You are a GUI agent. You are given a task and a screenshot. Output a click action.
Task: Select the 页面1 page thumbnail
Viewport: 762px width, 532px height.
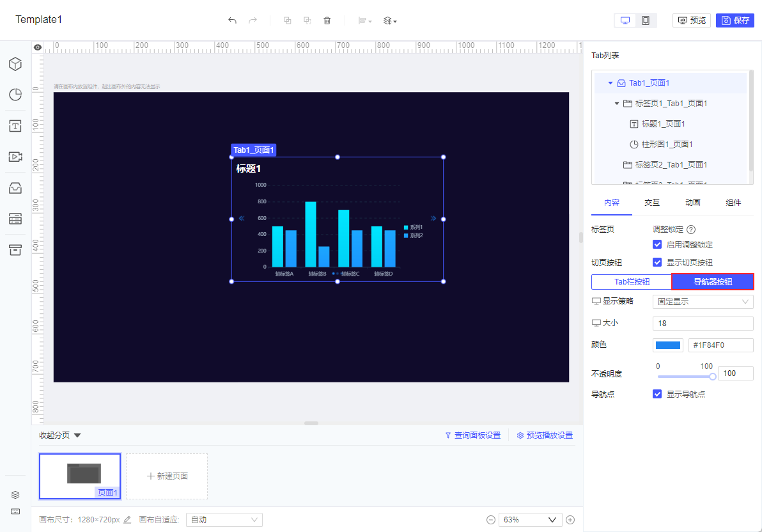point(80,476)
